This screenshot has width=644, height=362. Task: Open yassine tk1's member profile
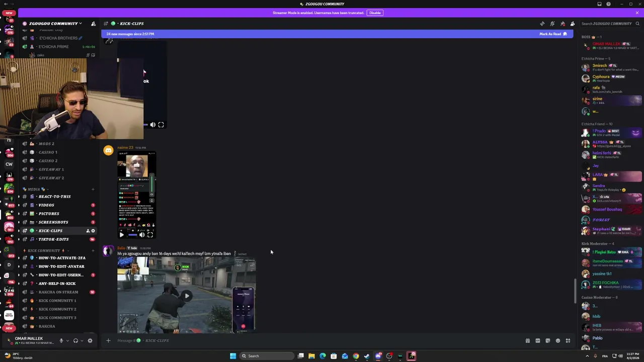coord(611,274)
